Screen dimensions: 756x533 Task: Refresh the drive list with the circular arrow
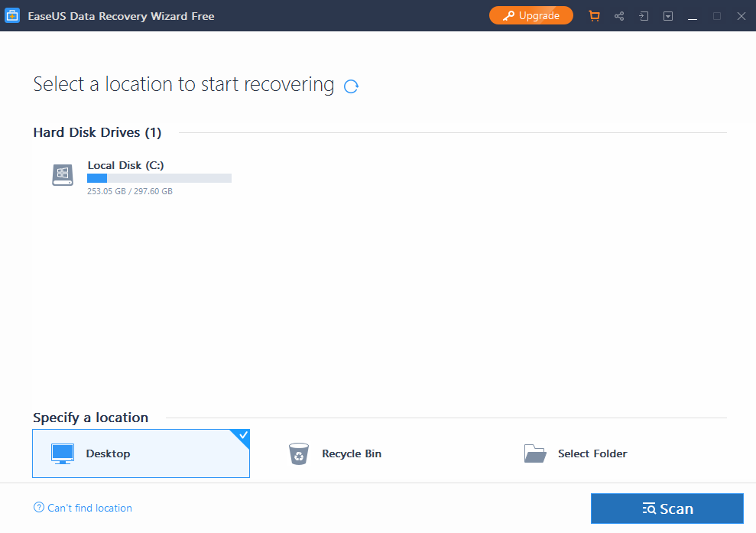coord(352,86)
